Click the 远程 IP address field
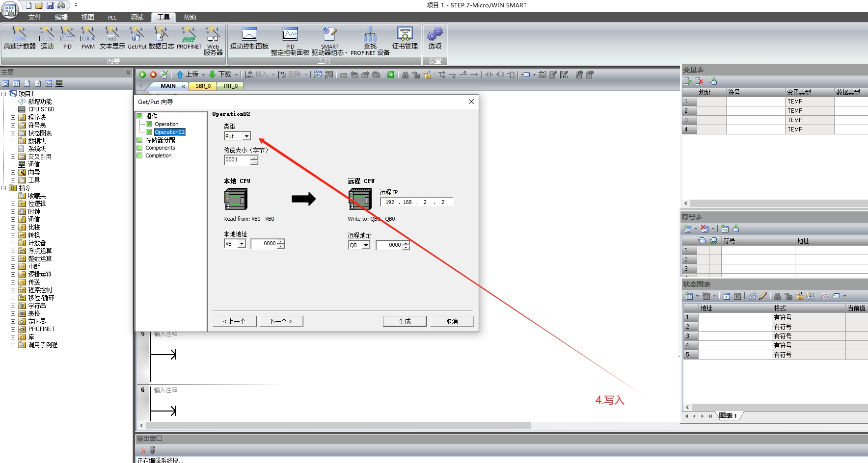 [416, 202]
